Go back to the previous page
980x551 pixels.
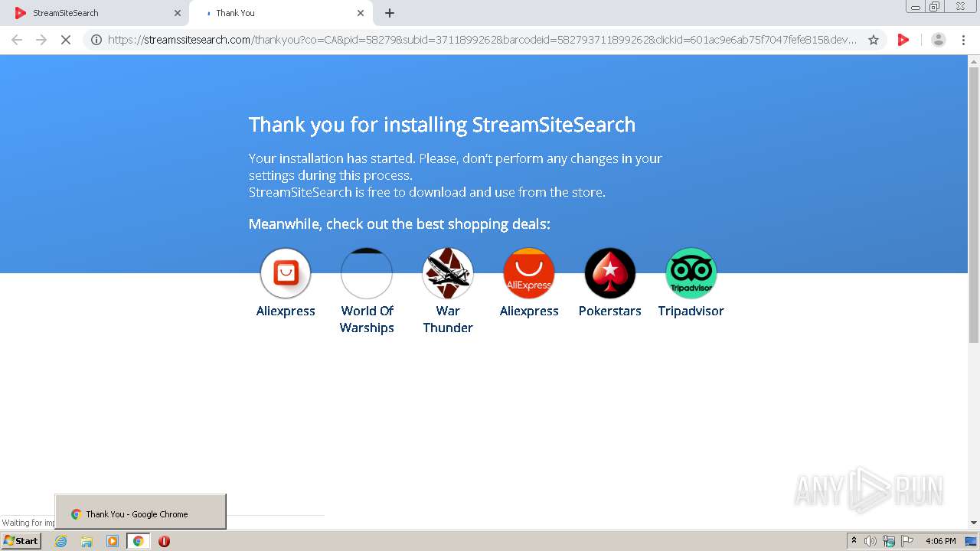tap(17, 40)
